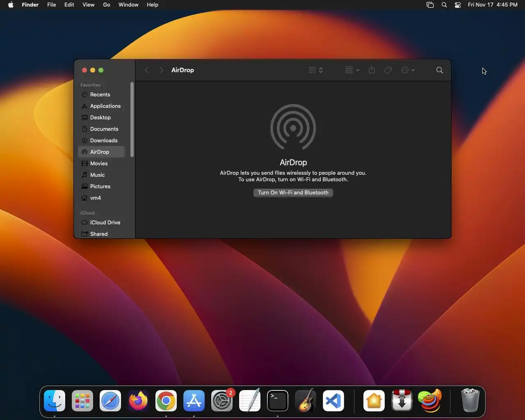The height and width of the screenshot is (420, 525).
Task: Launch GarageBand from the Dock
Action: point(306,401)
